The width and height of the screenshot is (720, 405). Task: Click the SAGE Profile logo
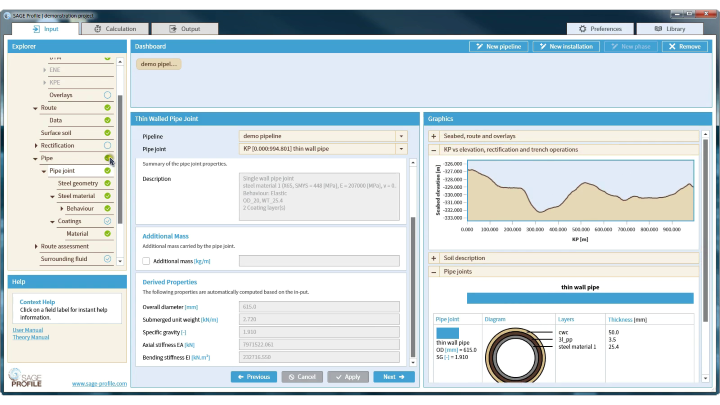(26, 378)
